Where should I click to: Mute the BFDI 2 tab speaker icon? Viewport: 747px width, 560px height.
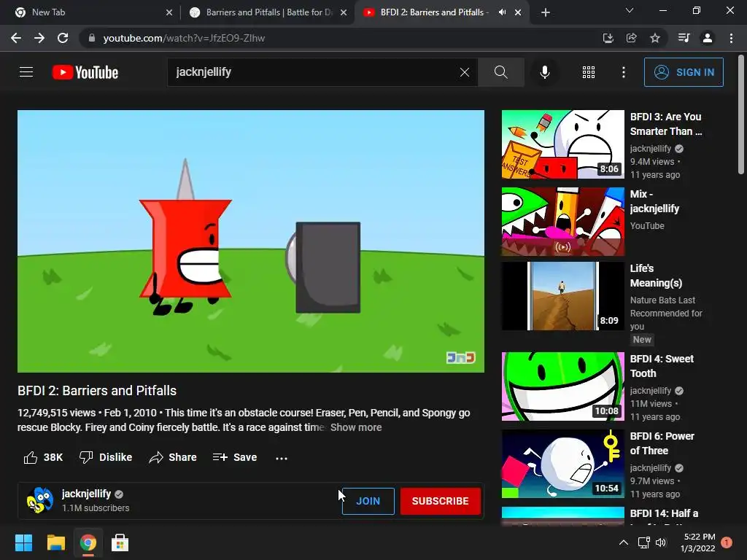pyautogui.click(x=502, y=12)
